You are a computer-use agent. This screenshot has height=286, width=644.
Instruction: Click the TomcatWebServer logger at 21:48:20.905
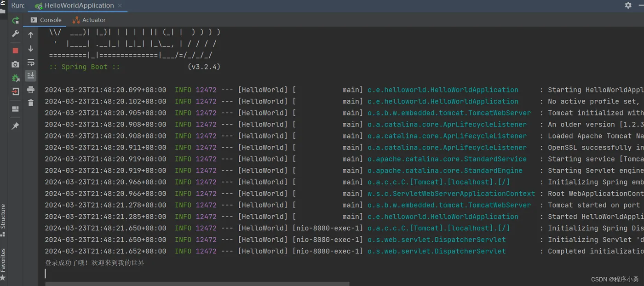point(449,113)
